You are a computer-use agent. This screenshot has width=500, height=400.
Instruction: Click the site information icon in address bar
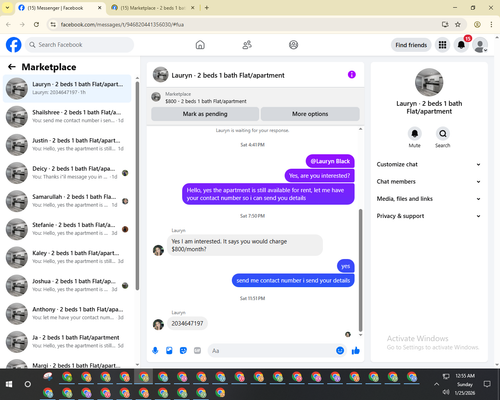tap(53, 24)
